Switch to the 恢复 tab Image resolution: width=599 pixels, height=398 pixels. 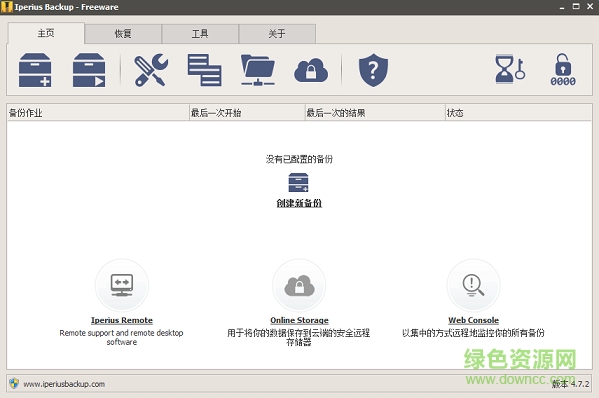[x=123, y=34]
